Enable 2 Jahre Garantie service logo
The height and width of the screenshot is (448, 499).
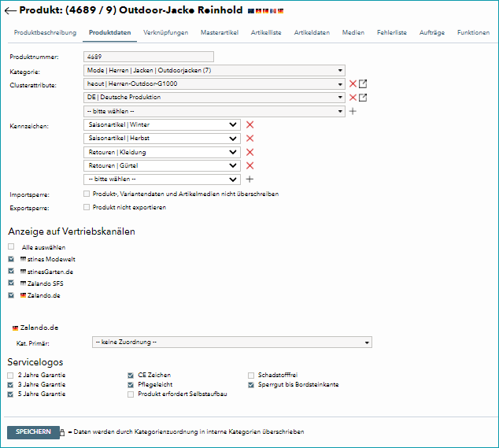pos(10,376)
